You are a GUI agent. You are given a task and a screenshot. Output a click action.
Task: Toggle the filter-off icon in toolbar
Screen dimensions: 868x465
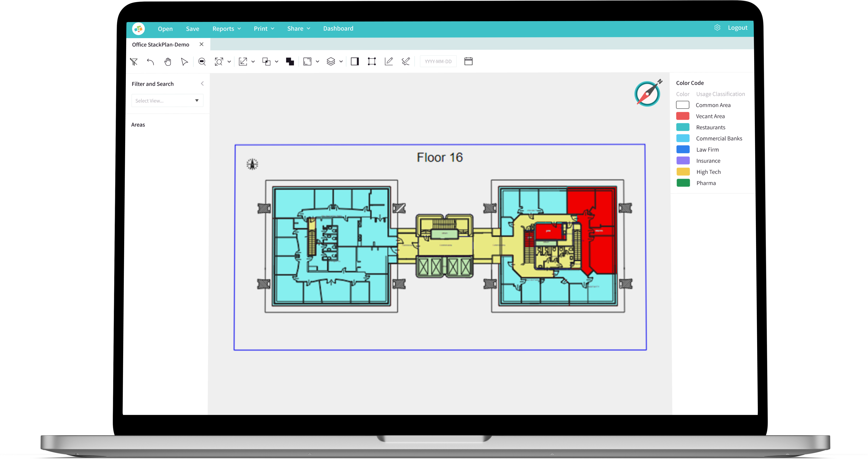tap(134, 62)
